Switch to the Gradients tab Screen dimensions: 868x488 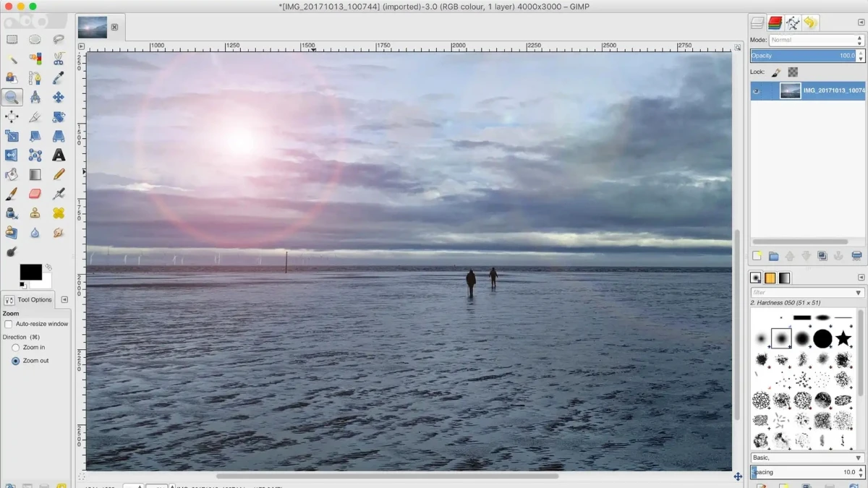[x=785, y=278]
